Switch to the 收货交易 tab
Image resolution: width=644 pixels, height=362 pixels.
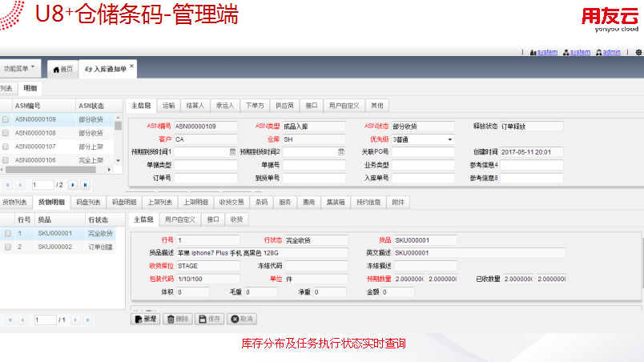[231, 202]
